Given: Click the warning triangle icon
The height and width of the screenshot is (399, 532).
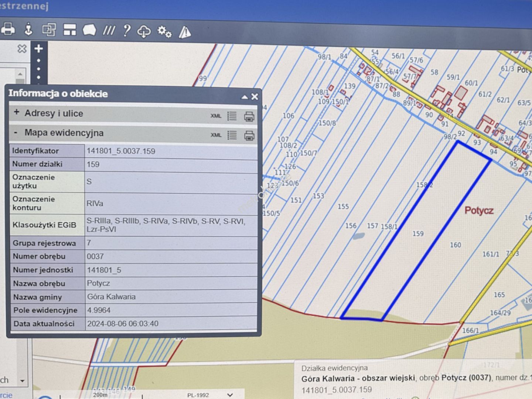Looking at the screenshot, I should click(185, 32).
